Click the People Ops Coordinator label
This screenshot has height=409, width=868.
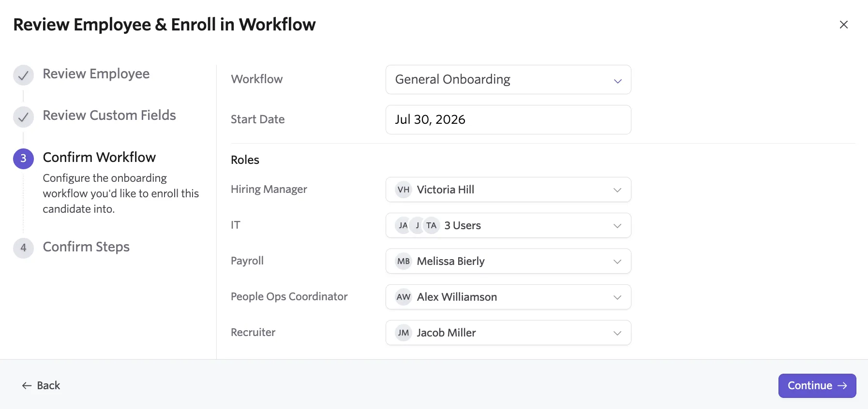click(289, 297)
